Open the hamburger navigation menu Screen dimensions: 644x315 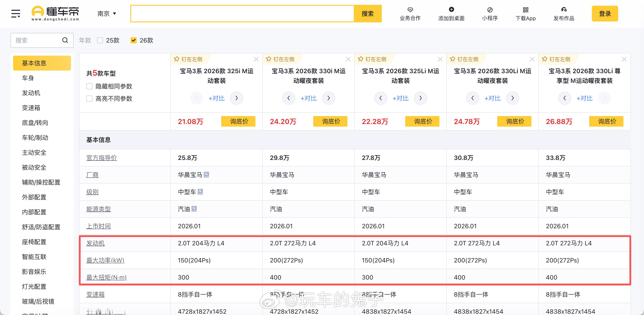pos(16,14)
